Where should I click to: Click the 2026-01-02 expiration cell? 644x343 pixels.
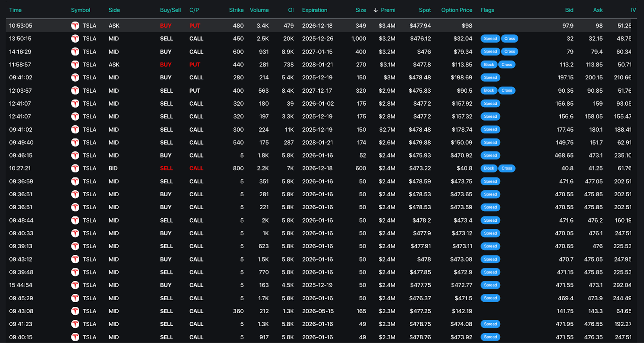point(318,104)
